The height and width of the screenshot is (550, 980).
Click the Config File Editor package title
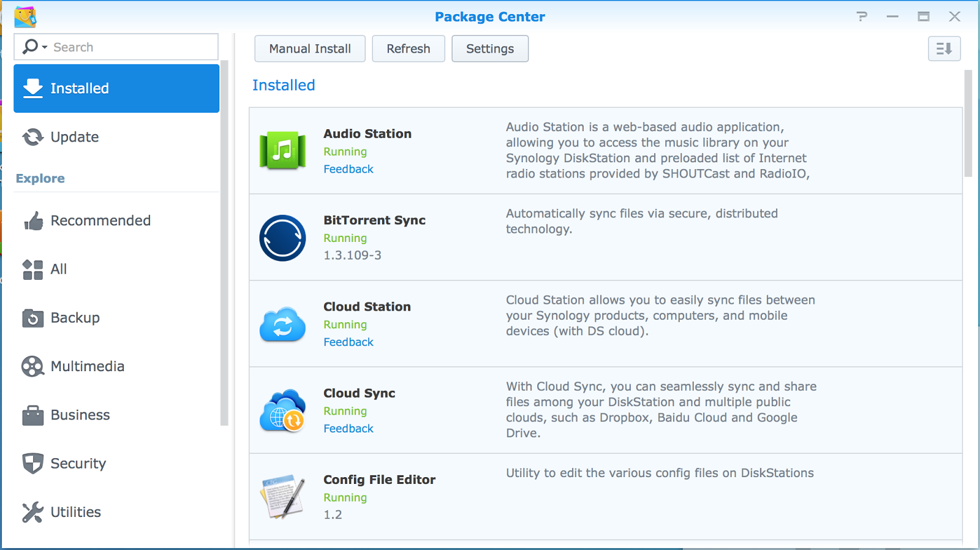pyautogui.click(x=379, y=480)
